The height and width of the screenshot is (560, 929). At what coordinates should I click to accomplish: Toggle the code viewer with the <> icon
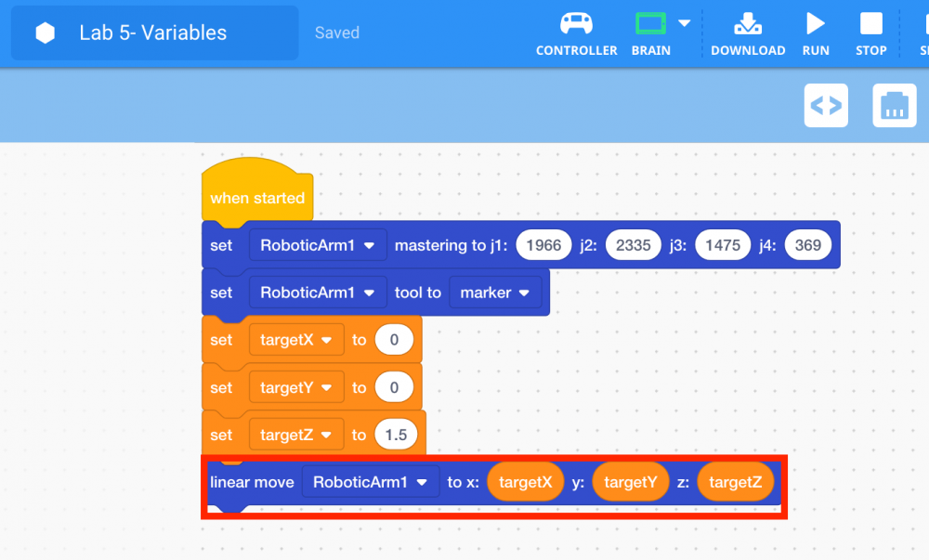click(x=825, y=105)
